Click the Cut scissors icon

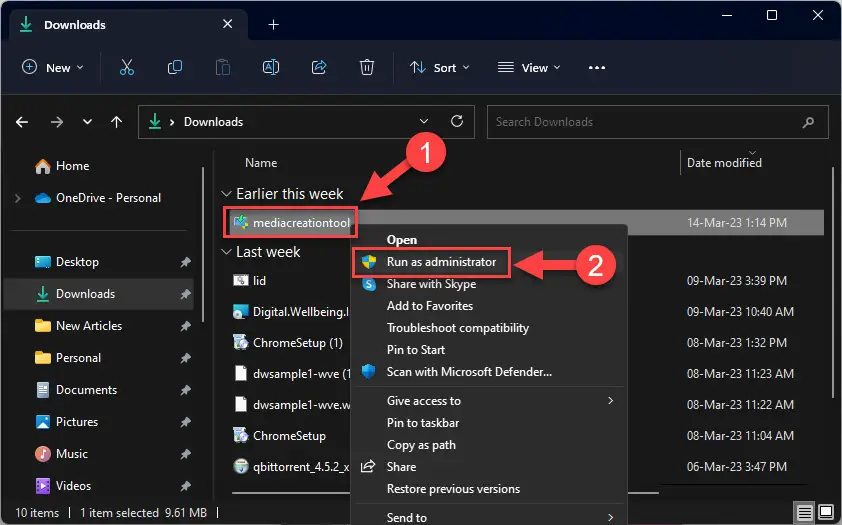127,68
